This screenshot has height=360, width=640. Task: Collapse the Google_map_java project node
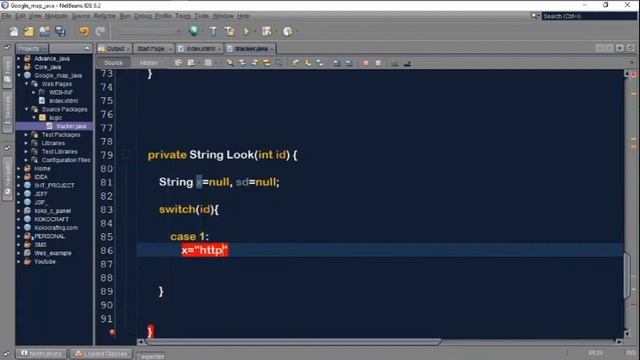click(19, 76)
